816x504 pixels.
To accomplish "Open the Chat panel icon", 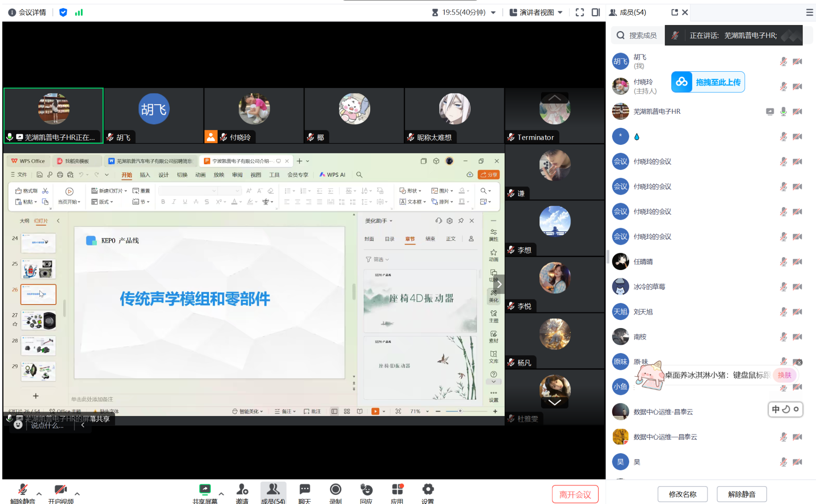I will pyautogui.click(x=304, y=490).
